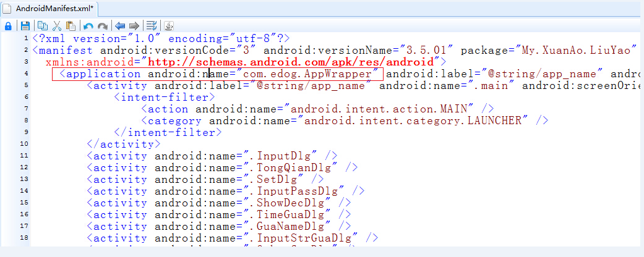Image resolution: width=644 pixels, height=257 pixels.
Task: Click version name "3.5.01" on line 2
Action: pos(427,51)
